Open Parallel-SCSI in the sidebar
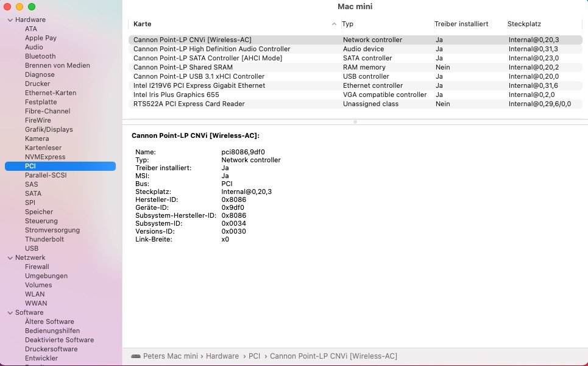This screenshot has height=366, width=588. (x=46, y=175)
